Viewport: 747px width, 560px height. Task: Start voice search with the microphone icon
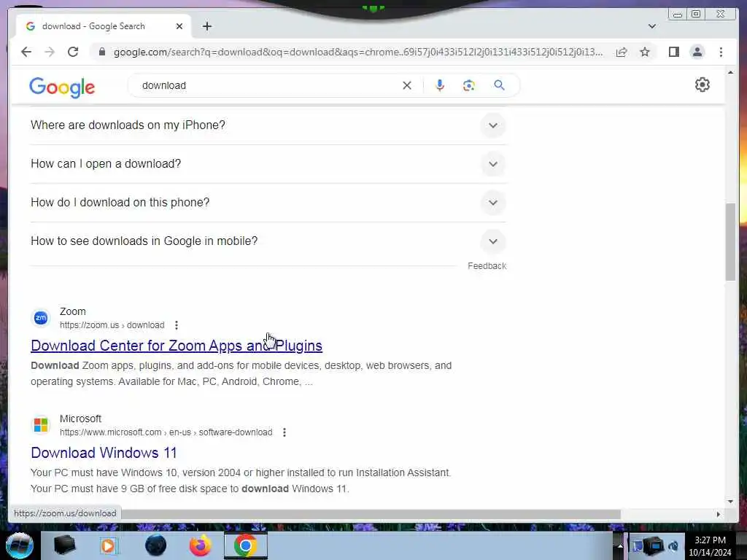click(x=440, y=85)
